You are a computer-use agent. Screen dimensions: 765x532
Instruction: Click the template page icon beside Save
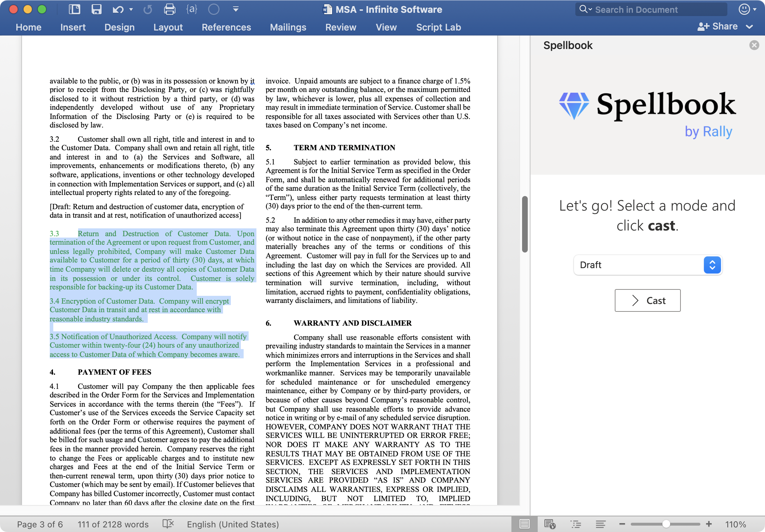coord(74,9)
